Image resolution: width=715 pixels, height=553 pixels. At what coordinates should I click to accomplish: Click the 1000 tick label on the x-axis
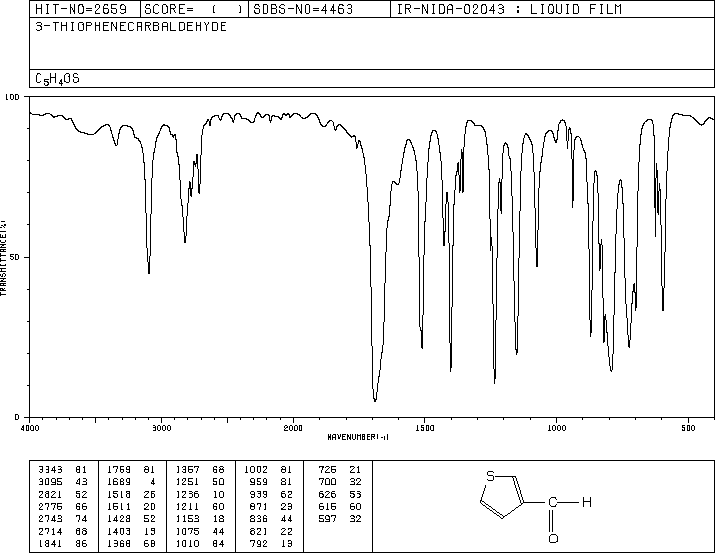click(557, 428)
